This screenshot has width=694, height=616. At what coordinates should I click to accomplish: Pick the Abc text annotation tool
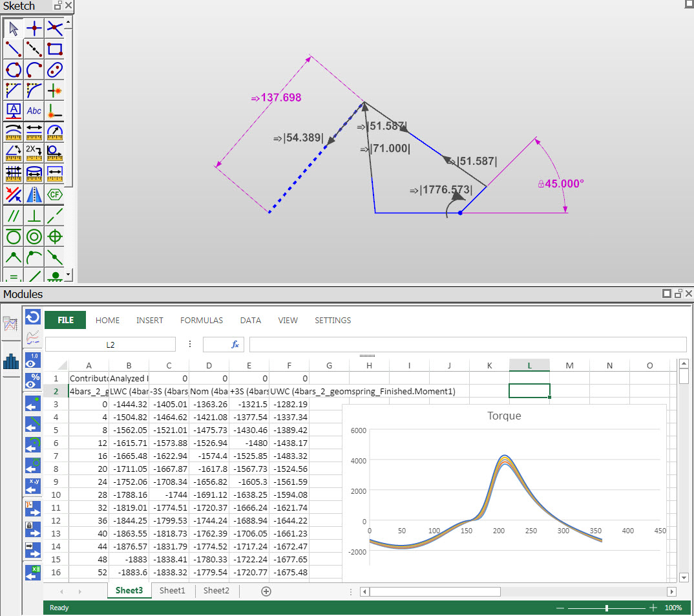click(34, 111)
